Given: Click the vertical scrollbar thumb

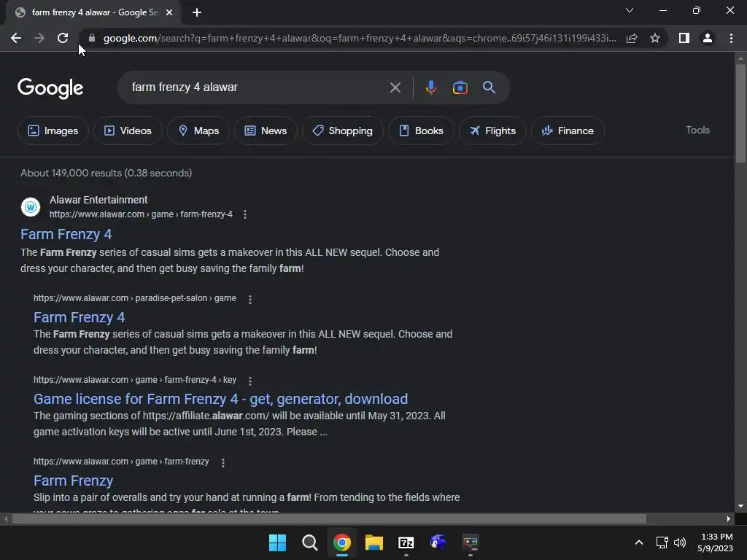Looking at the screenshot, I should point(740,113).
